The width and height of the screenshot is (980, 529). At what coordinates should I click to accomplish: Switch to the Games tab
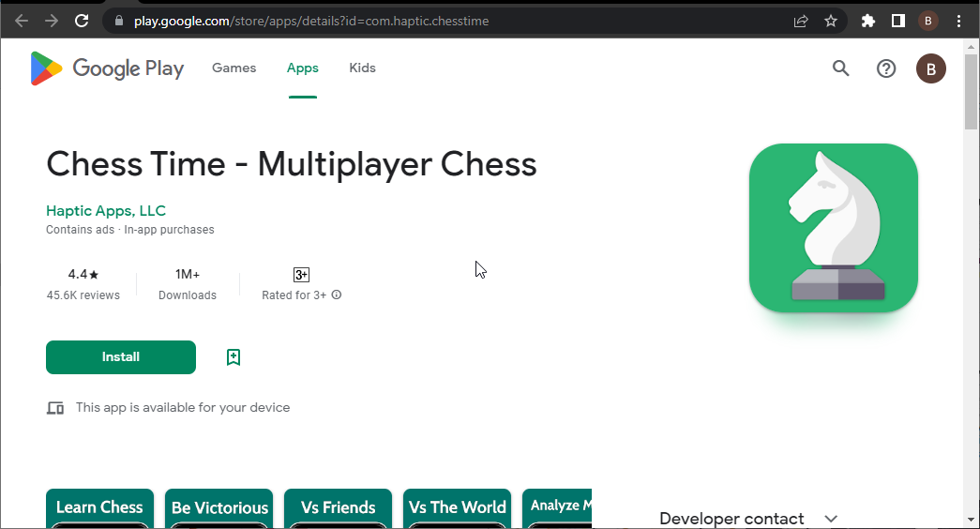pos(234,68)
